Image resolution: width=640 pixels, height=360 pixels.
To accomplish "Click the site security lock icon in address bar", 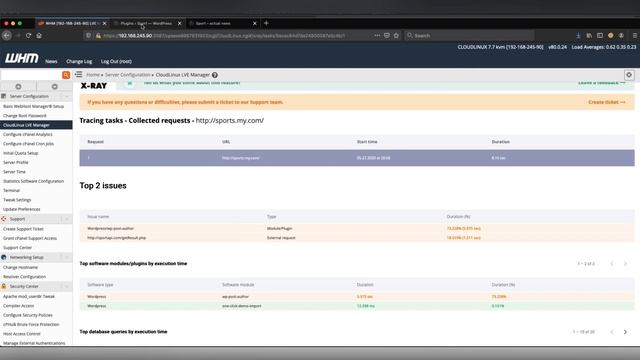I will pyautogui.click(x=98, y=36).
